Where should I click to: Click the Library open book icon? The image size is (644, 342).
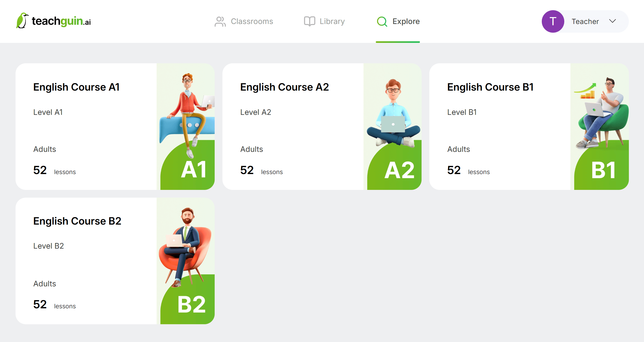(x=309, y=21)
